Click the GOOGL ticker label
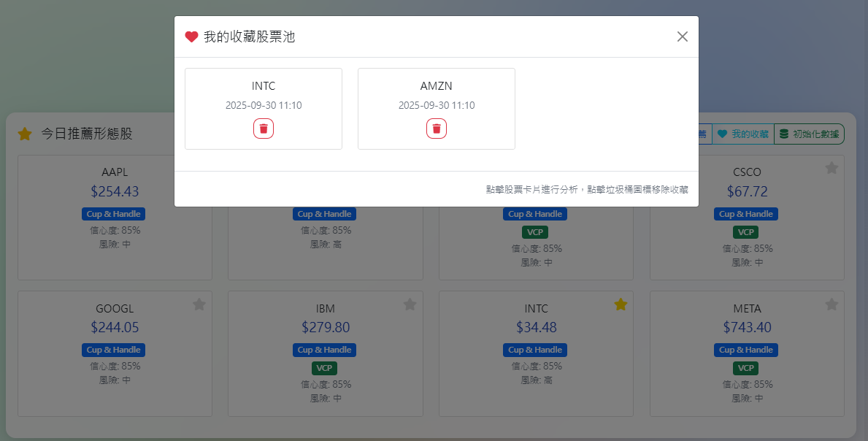The width and height of the screenshot is (868, 441). click(x=115, y=308)
